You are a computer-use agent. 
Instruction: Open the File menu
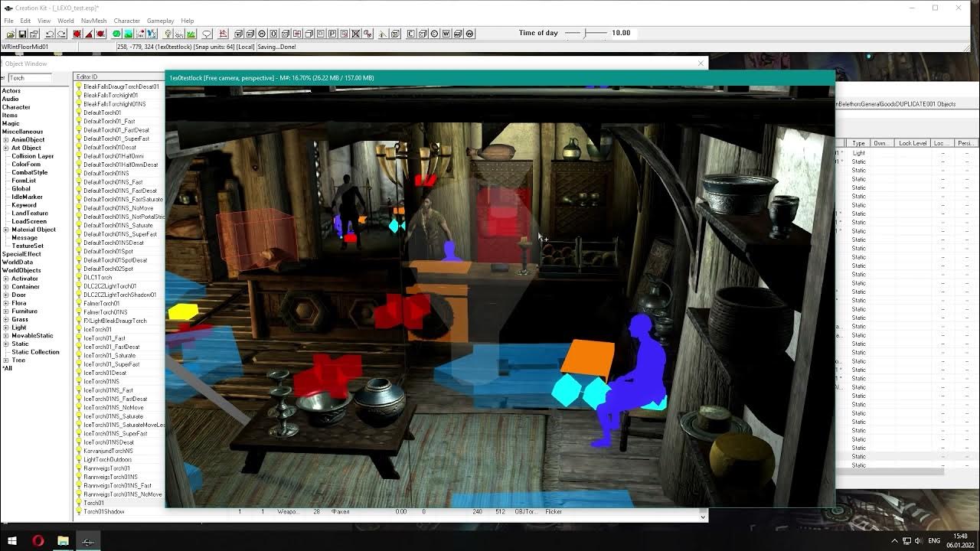click(x=8, y=21)
